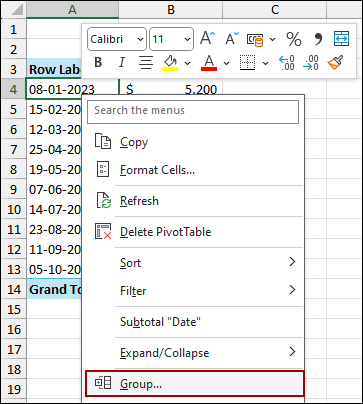Screen dimensions: 363x404
Task: Choose Refresh menu entry
Action: click(193, 201)
